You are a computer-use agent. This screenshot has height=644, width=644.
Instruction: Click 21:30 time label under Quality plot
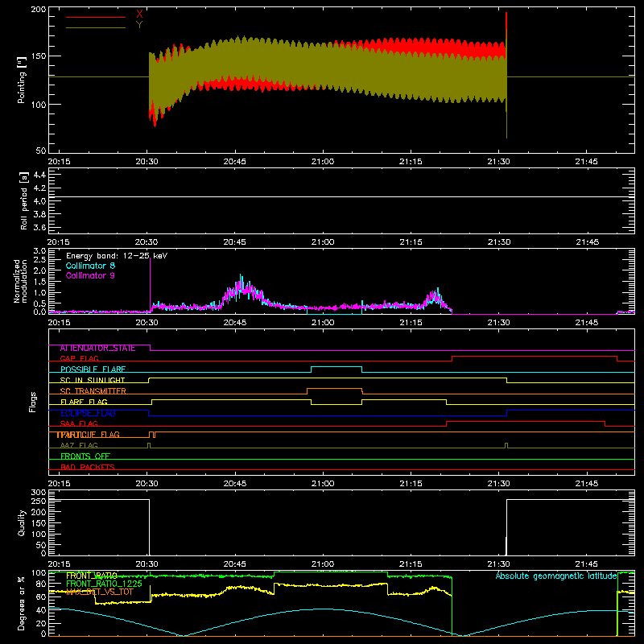tap(498, 564)
